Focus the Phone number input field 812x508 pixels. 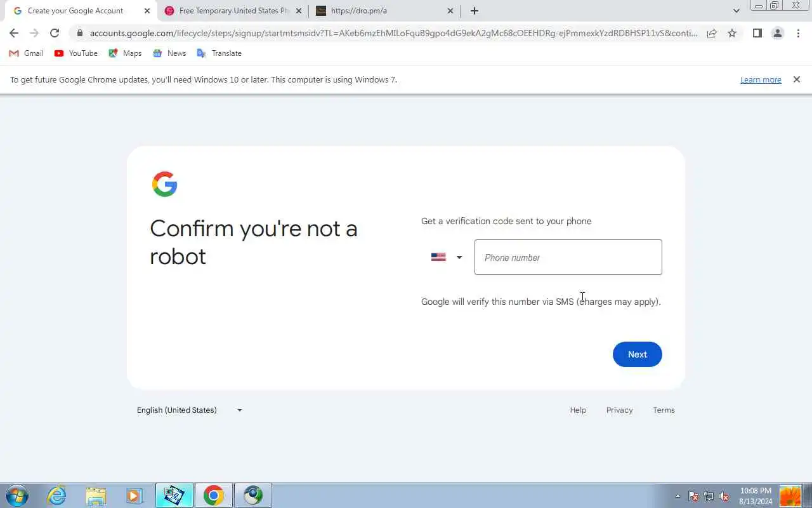click(x=568, y=257)
